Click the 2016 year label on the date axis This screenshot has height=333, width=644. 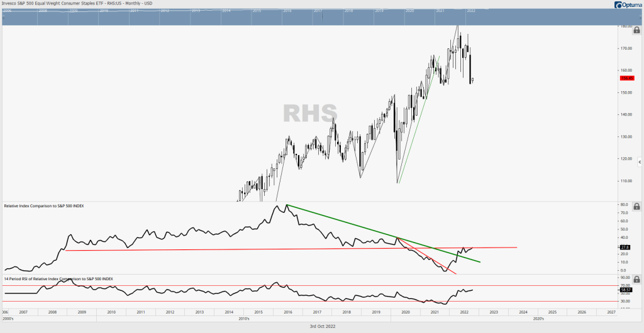[x=287, y=312]
